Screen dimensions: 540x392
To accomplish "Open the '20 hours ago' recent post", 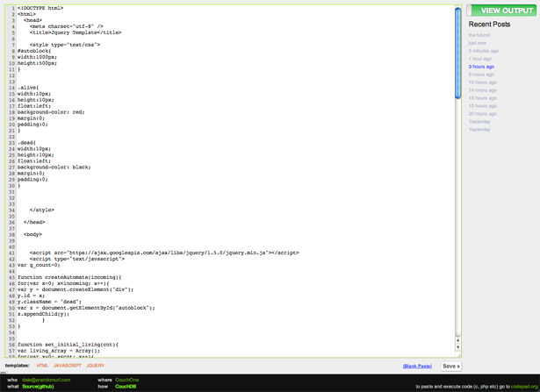I will 482,114.
